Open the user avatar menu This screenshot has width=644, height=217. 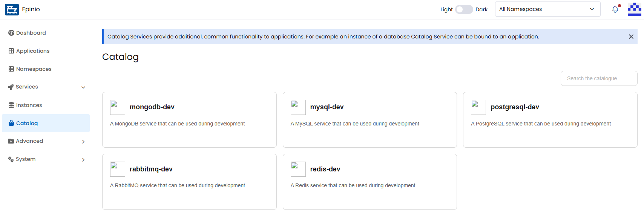[635, 9]
